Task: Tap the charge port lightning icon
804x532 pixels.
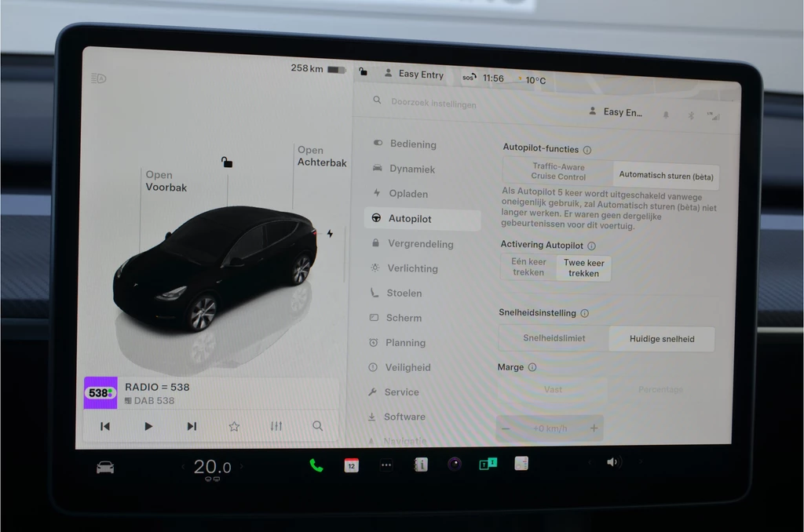Action: click(x=330, y=234)
